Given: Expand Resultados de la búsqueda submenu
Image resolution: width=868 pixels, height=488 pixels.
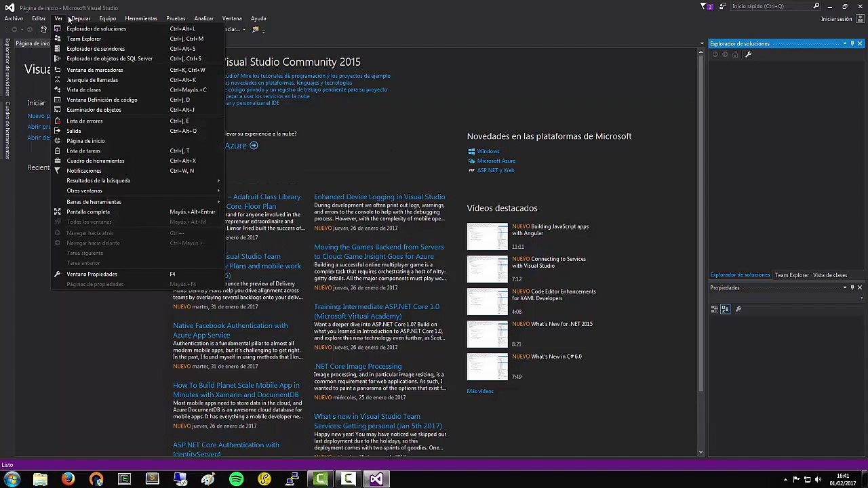Looking at the screenshot, I should pyautogui.click(x=137, y=180).
